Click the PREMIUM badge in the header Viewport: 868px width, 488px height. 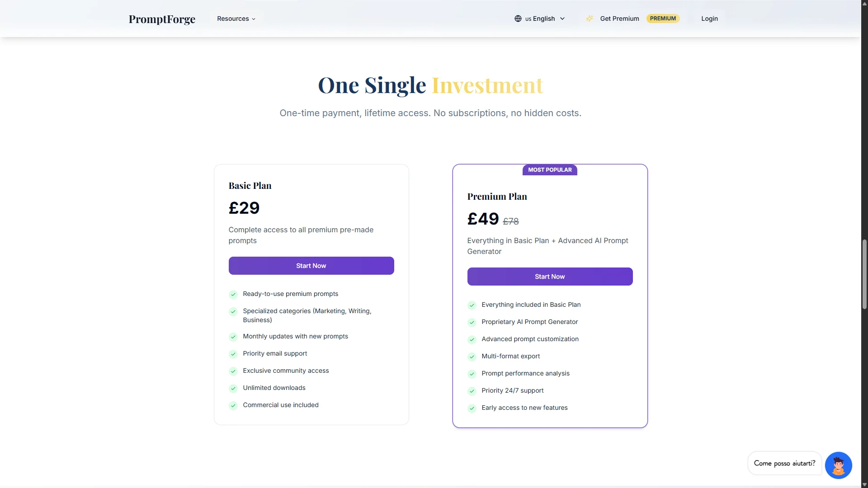point(663,19)
